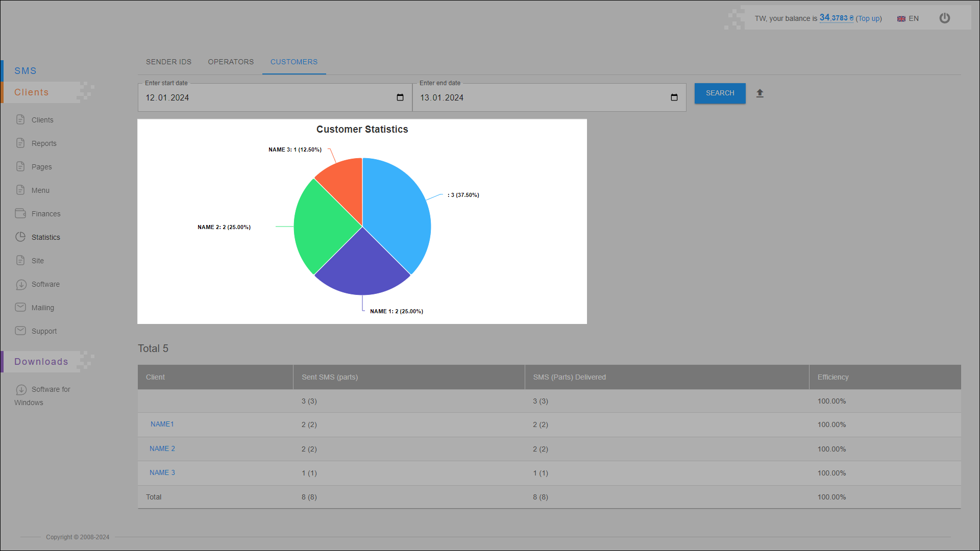Open end date calendar picker icon
This screenshot has width=980, height=551.
[674, 97]
